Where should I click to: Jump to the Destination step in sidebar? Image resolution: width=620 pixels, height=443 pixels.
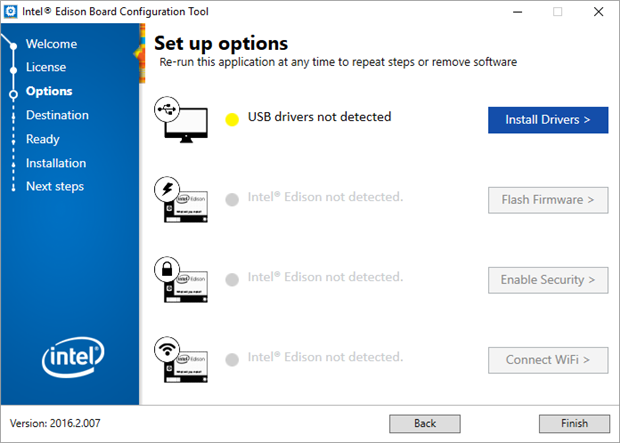coord(57,115)
